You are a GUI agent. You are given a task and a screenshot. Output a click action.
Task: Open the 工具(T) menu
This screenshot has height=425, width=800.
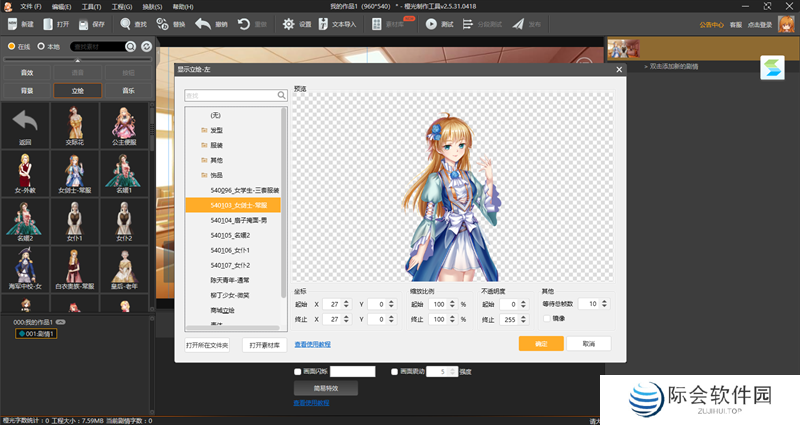[x=91, y=7]
